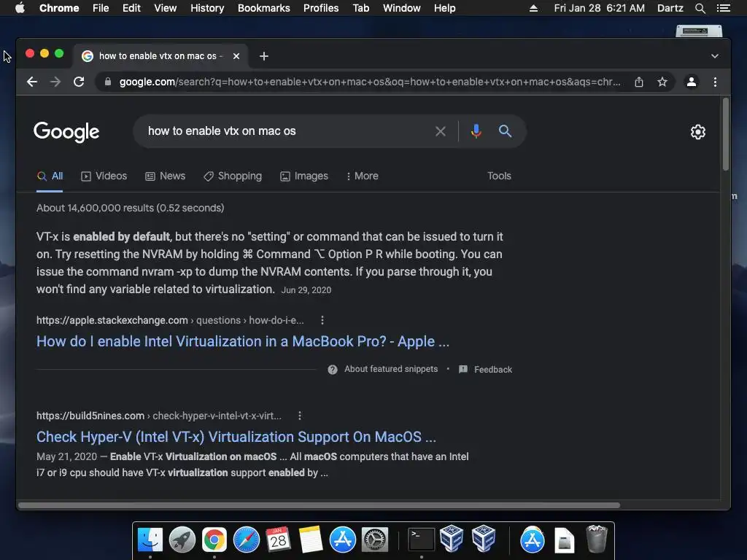Open Terminal from the Dock
The width and height of the screenshot is (747, 560).
pos(422,540)
